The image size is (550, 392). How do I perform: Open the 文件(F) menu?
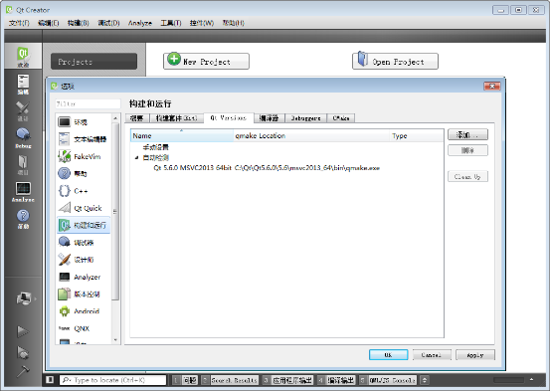[x=19, y=23]
